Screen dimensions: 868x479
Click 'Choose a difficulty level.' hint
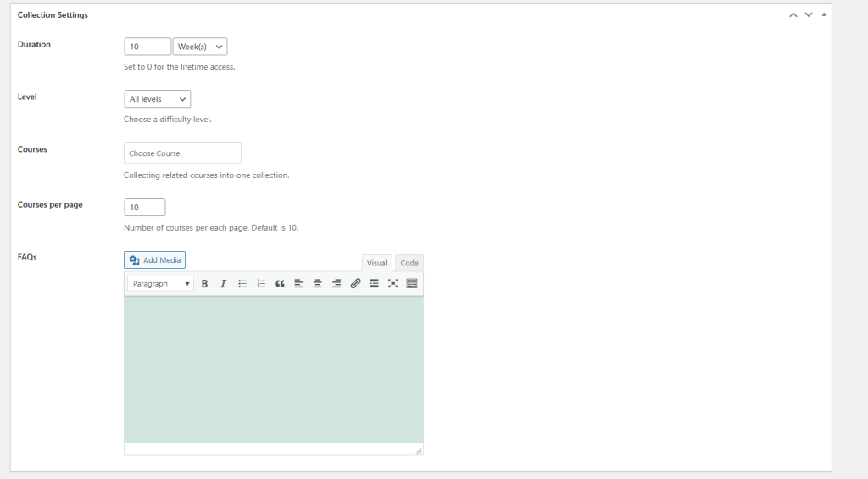click(x=168, y=119)
